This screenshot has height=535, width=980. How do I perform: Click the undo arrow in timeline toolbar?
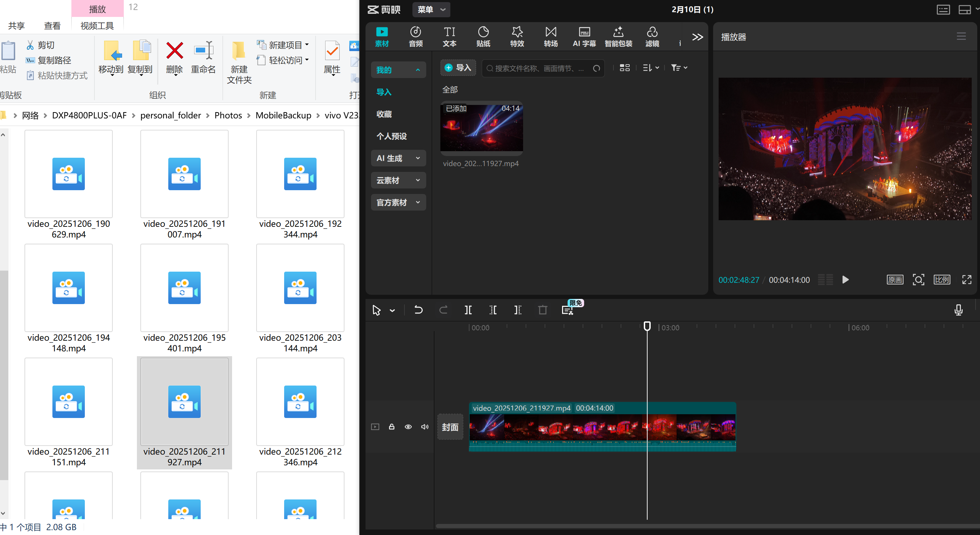(x=418, y=310)
